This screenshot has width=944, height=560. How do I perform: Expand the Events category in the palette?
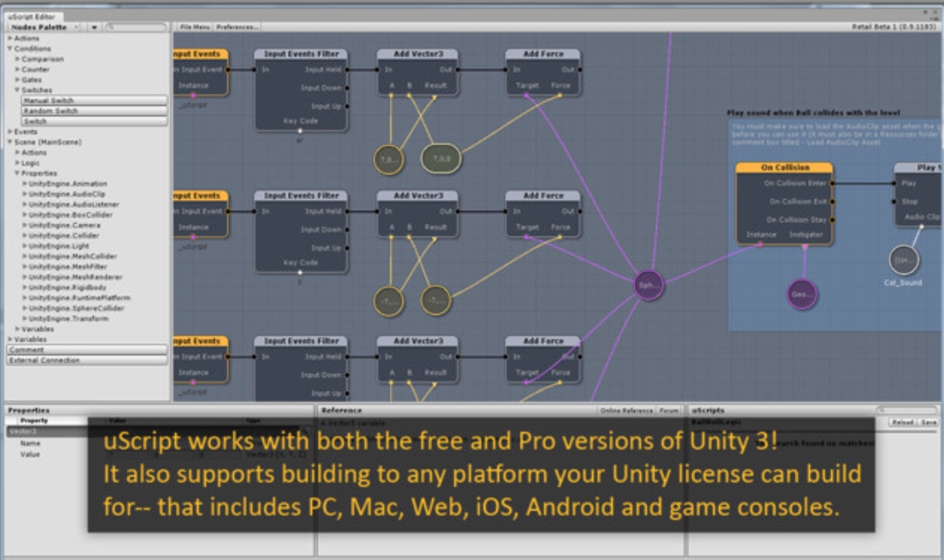10,131
